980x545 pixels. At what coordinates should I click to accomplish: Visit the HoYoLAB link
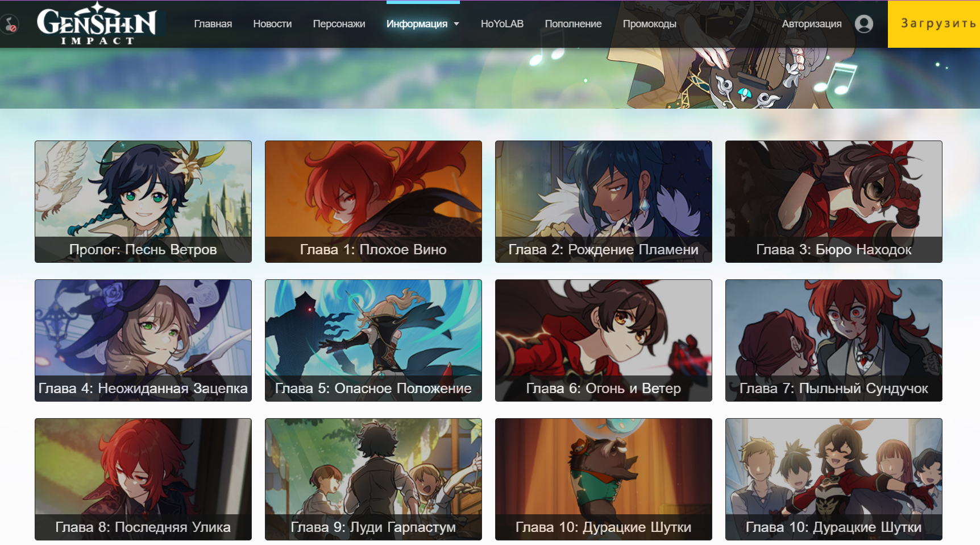pos(502,24)
